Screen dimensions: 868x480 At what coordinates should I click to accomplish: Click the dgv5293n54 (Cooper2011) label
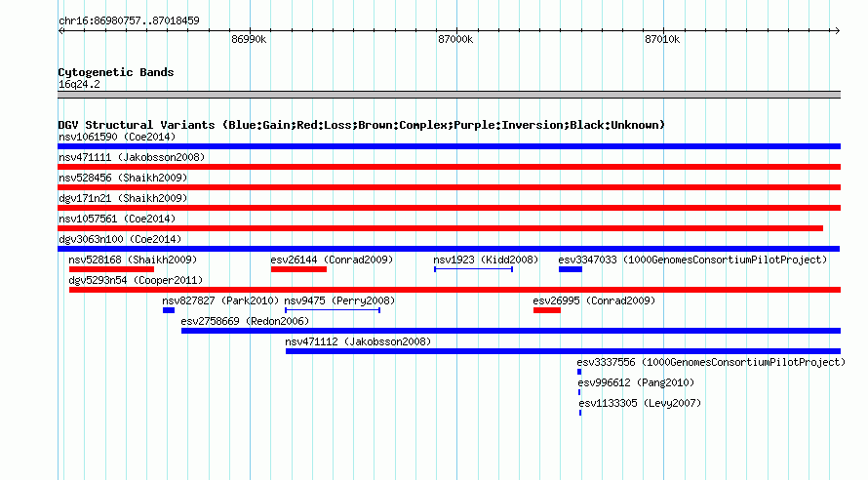pos(136,280)
